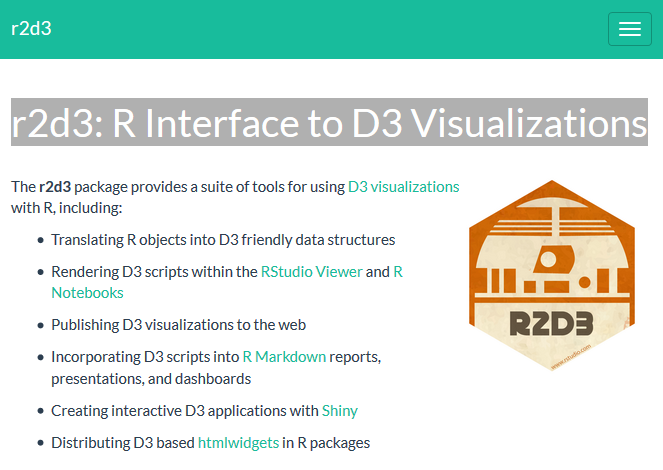663x470 pixels.
Task: Click 'Rendering D3 scripts within the' text
Action: [x=154, y=272]
